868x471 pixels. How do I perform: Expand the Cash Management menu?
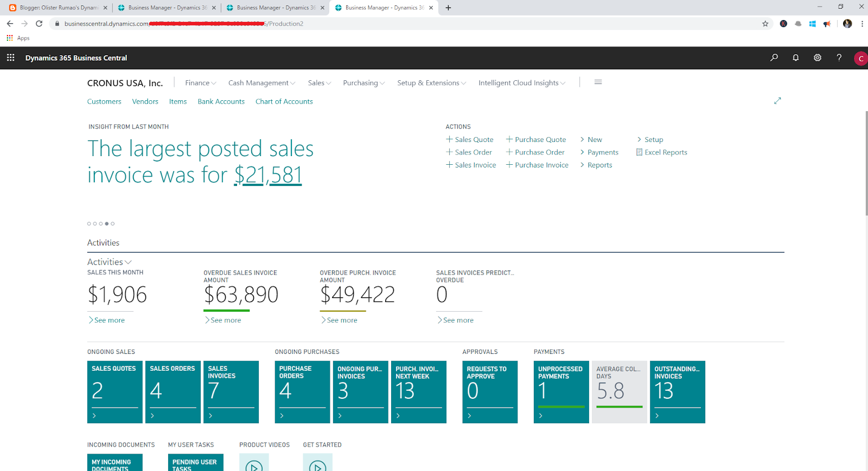(262, 83)
